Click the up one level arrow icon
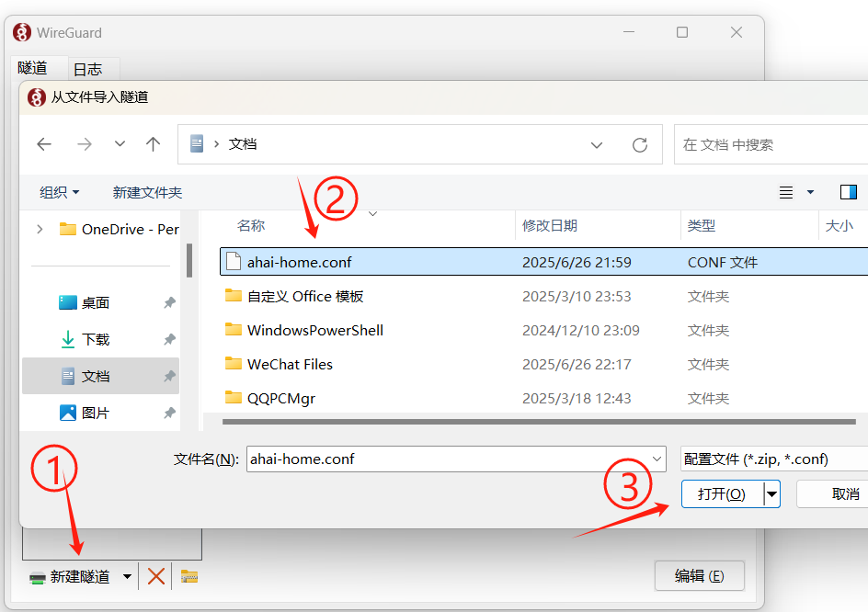The width and height of the screenshot is (868, 612). (x=154, y=144)
